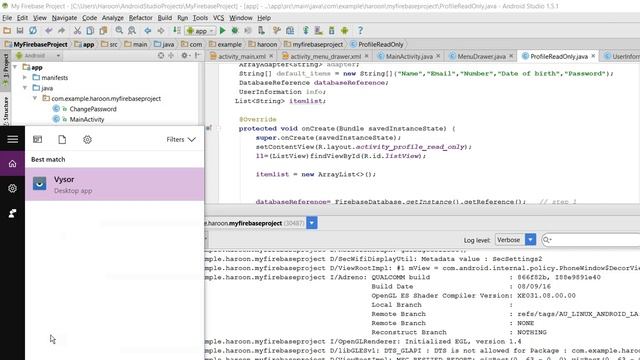Open the VCS menu
The width and height of the screenshot is (640, 360).
pos(218,18)
